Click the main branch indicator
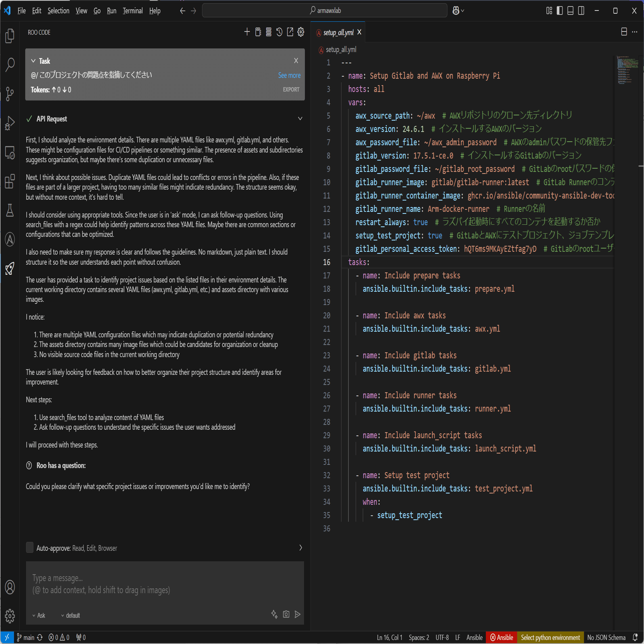644x644 pixels. tap(25, 638)
